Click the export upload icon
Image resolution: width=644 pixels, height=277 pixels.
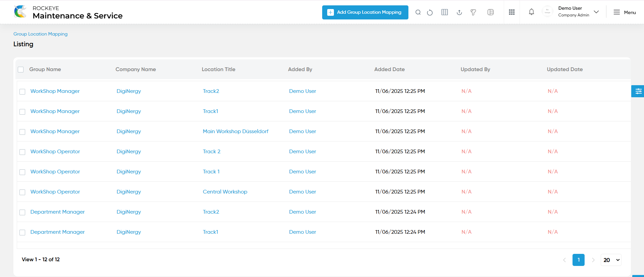459,12
